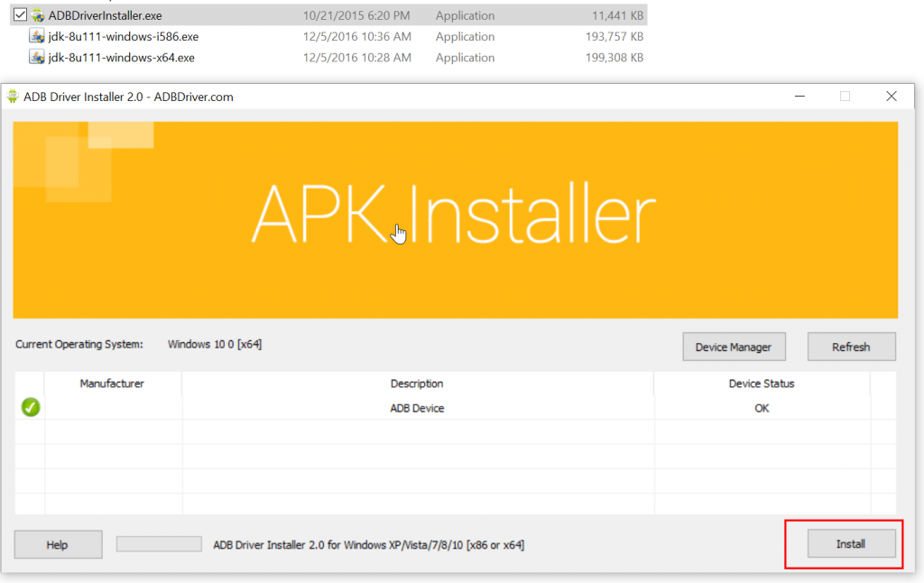
Task: Click the Windows 10 0 [x64] value
Action: [215, 344]
